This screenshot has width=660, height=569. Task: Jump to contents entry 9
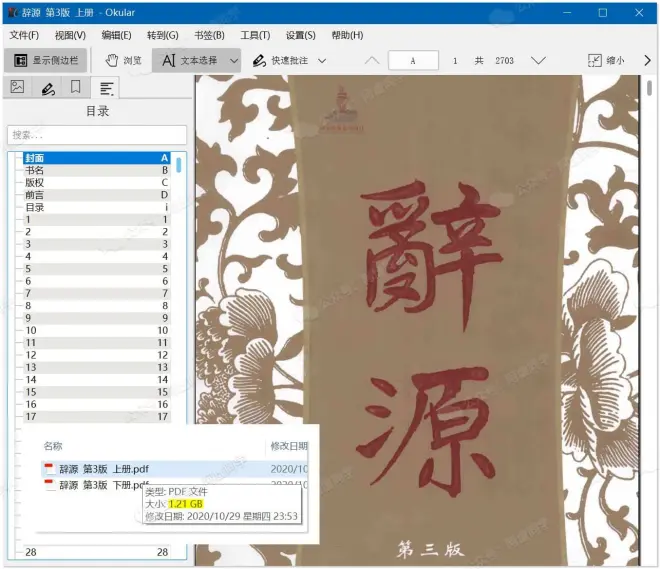[x=96, y=318]
